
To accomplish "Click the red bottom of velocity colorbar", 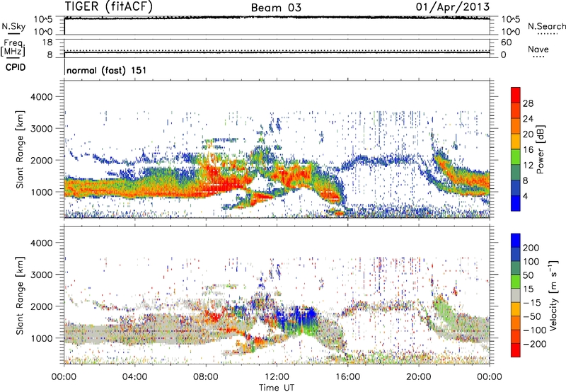I will point(516,350).
